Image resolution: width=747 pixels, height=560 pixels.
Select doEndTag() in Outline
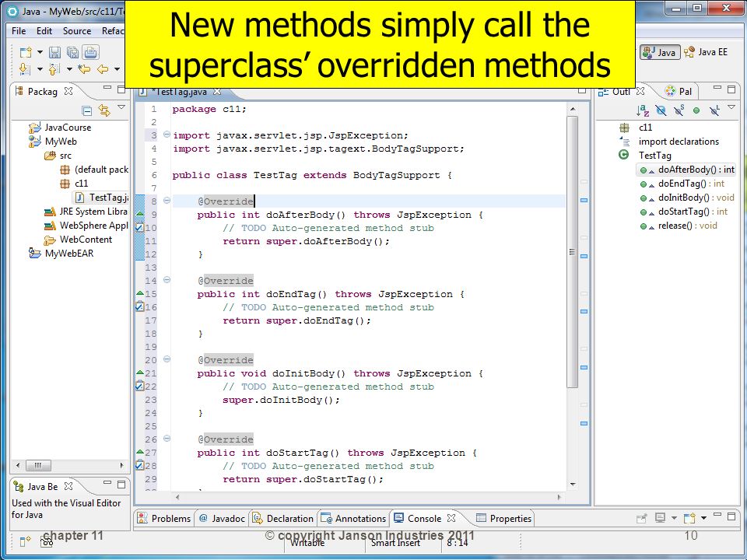click(x=682, y=184)
